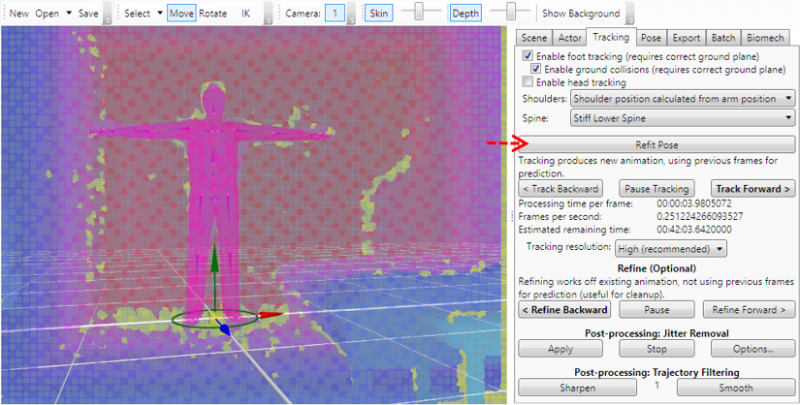Image resolution: width=800 pixels, height=405 pixels.
Task: Expand the dropdown arrow next to Open
Action: pos(69,13)
